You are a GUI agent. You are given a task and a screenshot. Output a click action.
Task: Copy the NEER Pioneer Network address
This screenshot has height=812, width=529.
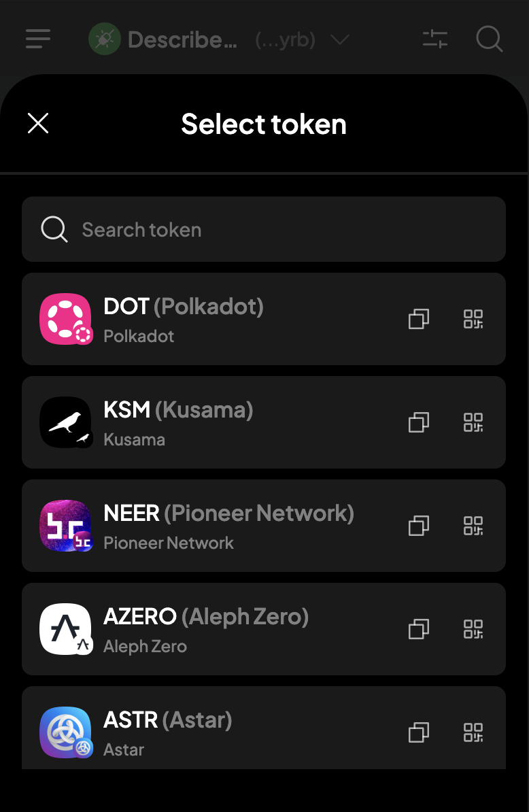[x=419, y=526]
